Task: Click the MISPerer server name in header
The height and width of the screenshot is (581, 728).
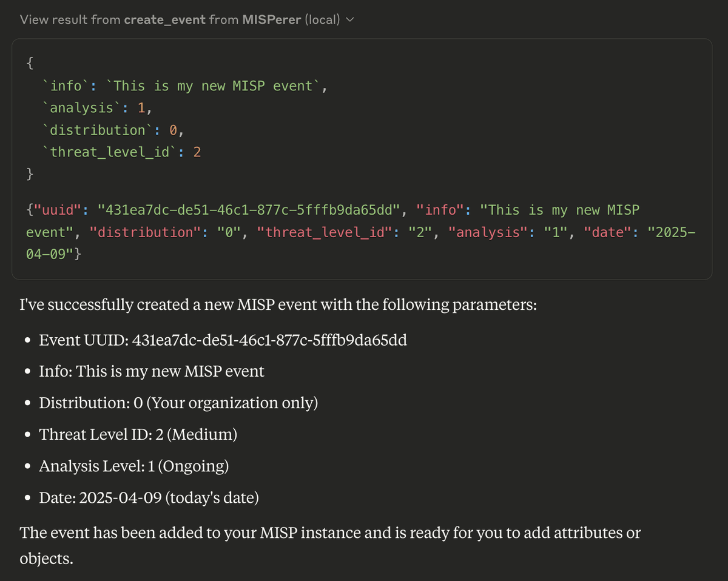Action: [x=271, y=19]
